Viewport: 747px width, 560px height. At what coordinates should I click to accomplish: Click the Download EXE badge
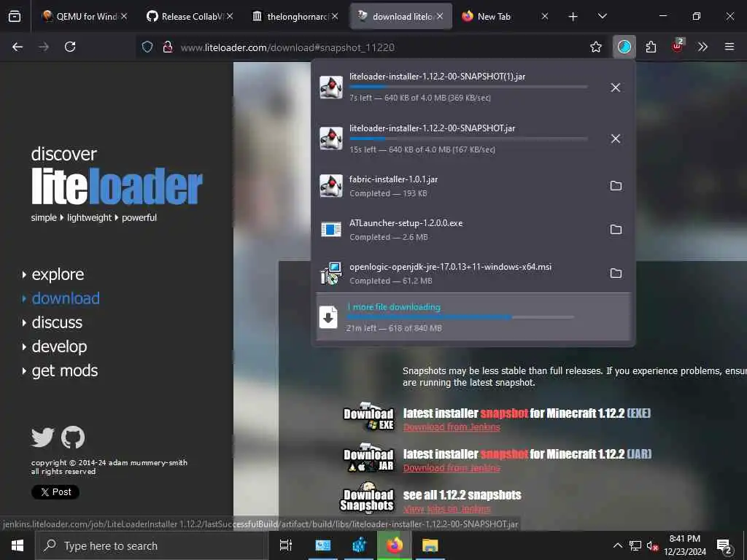(x=368, y=416)
